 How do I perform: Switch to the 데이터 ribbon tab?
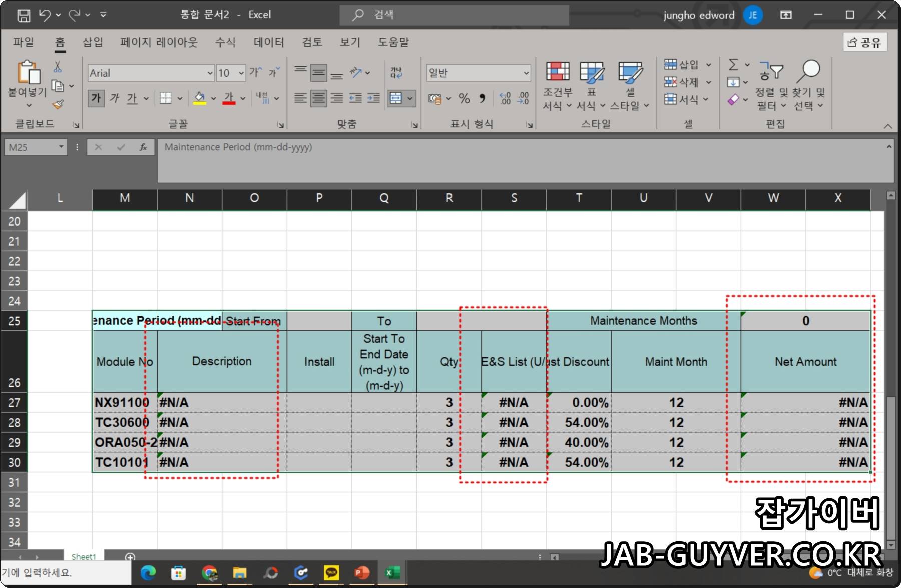click(269, 42)
